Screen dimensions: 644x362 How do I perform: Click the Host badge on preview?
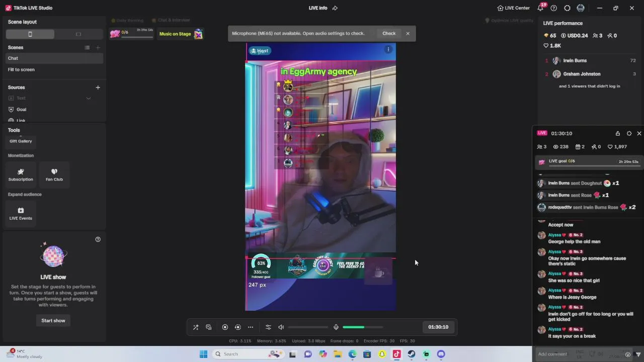(x=260, y=50)
